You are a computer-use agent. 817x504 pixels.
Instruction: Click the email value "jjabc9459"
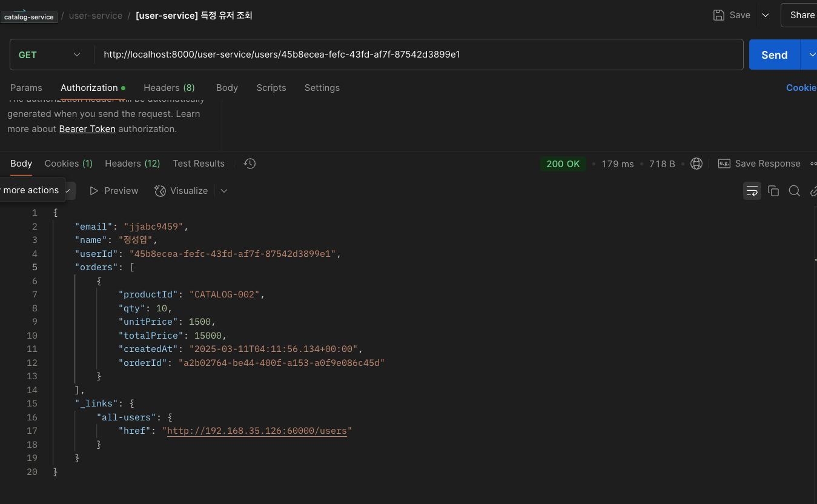pos(153,227)
